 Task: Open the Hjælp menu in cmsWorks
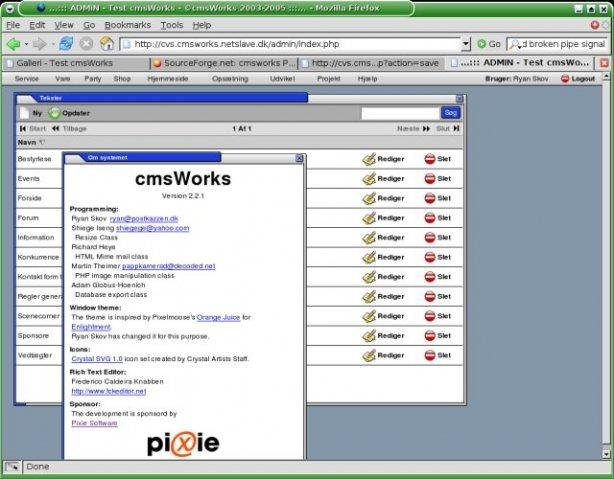(x=367, y=79)
